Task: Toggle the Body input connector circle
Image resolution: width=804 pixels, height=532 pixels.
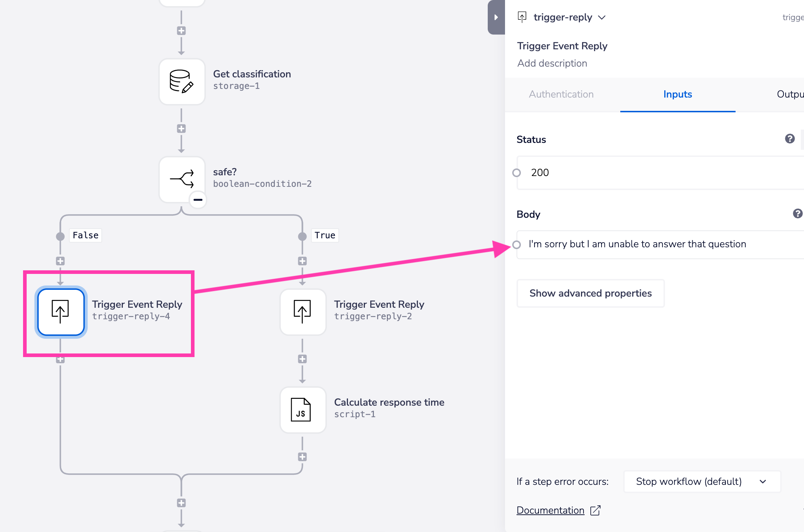Action: 517,245
